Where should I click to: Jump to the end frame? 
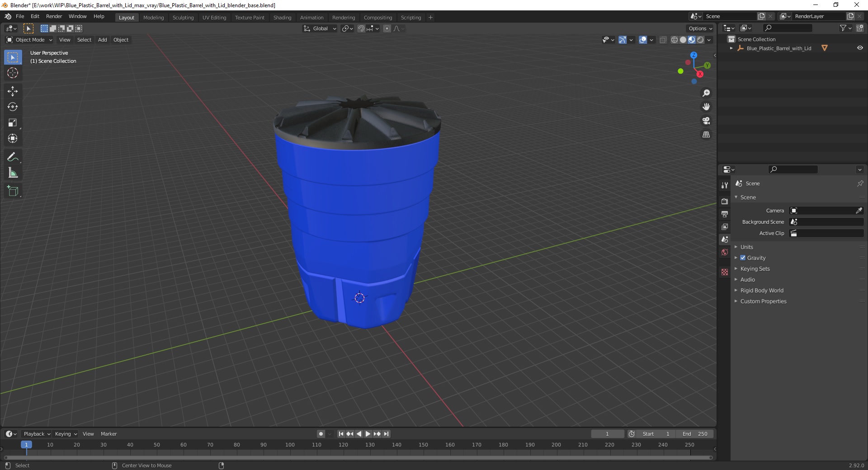(386, 434)
